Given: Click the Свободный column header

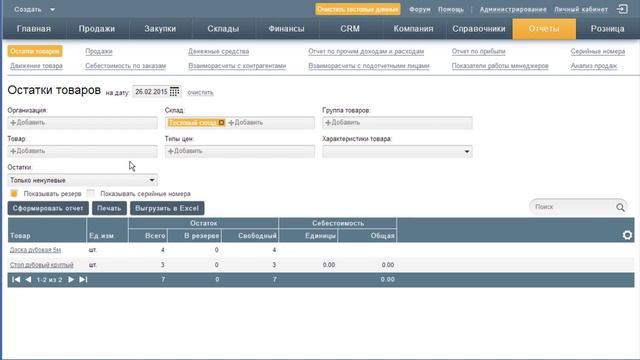Looking at the screenshot, I should [x=250, y=236].
